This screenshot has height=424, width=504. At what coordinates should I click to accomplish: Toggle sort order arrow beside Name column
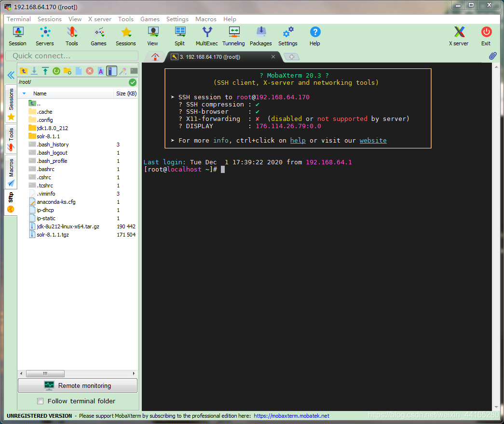tap(24, 93)
